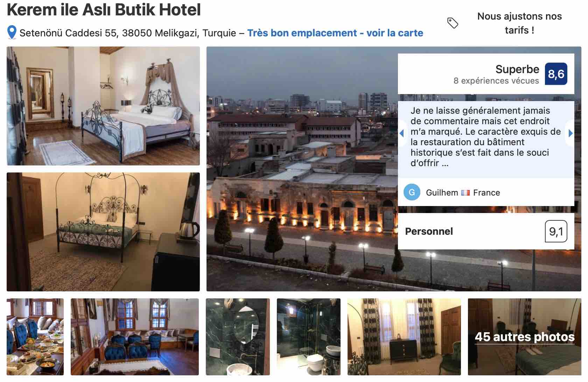Open the breakfast table thumbnail

click(x=35, y=337)
